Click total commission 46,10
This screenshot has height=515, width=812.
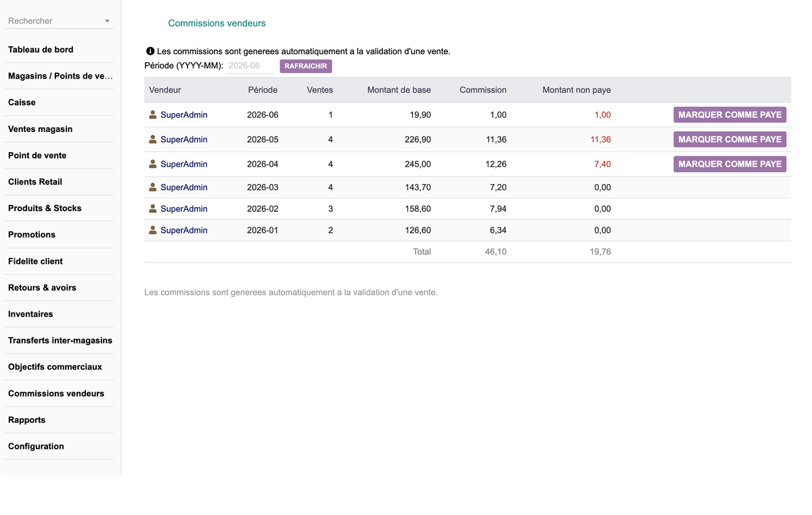[x=496, y=252]
